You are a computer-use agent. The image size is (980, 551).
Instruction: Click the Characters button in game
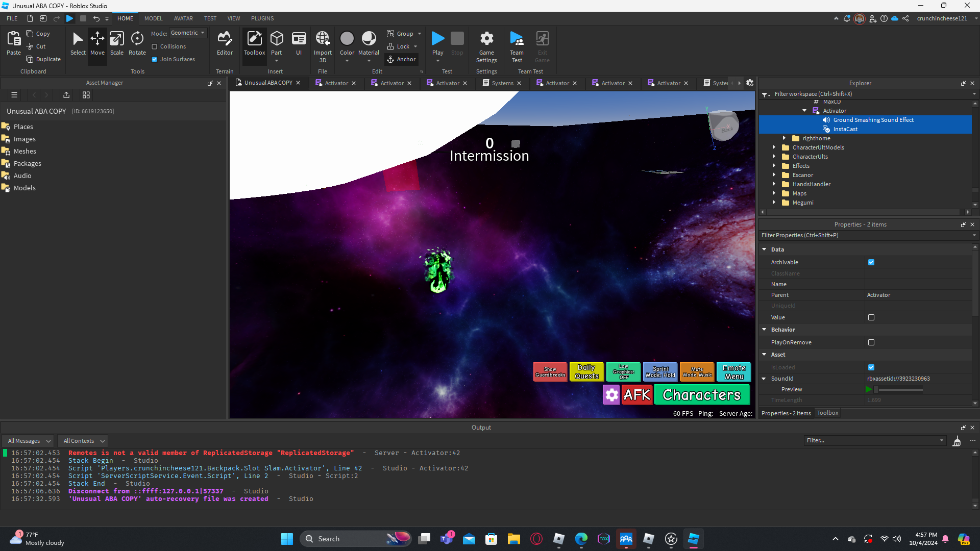click(702, 394)
